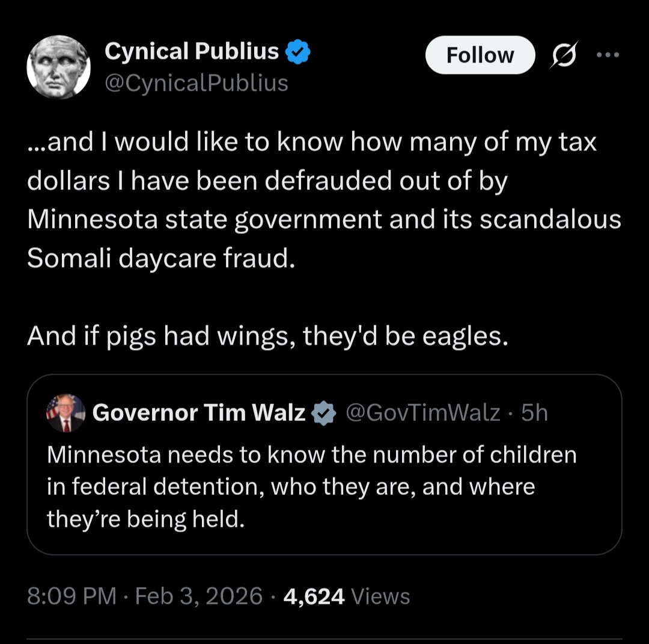Click the 'if pigs had wings' line
Image resolution: width=649 pixels, height=644 pixels.
267,337
